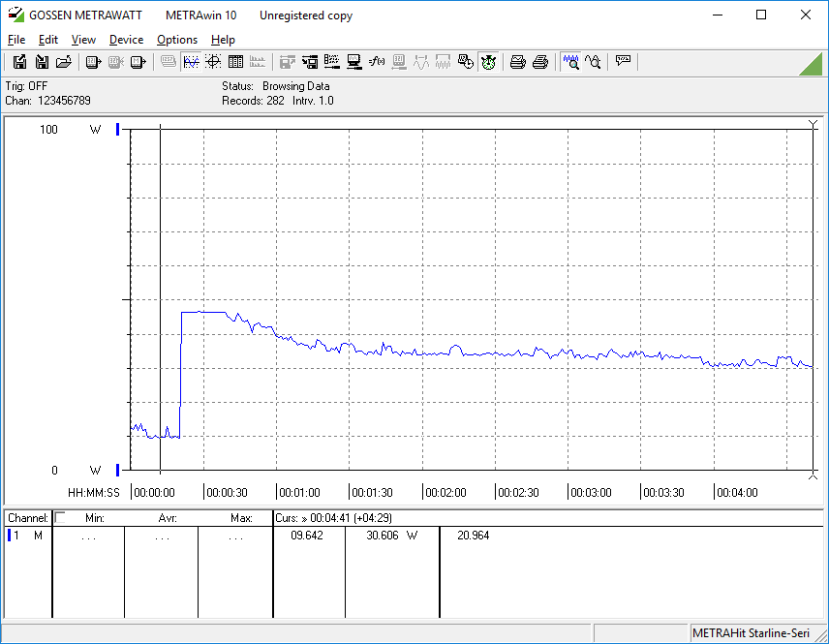829x644 pixels.
Task: Open the File menu
Action: (x=16, y=40)
